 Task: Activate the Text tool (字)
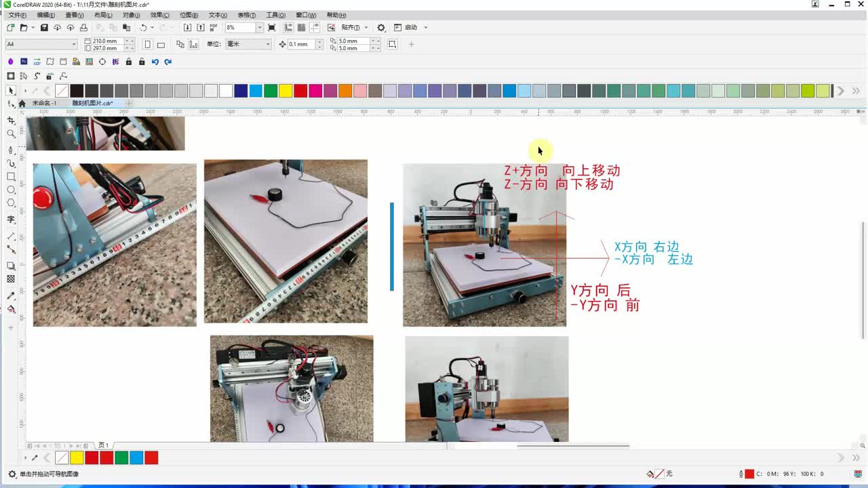tap(11, 220)
